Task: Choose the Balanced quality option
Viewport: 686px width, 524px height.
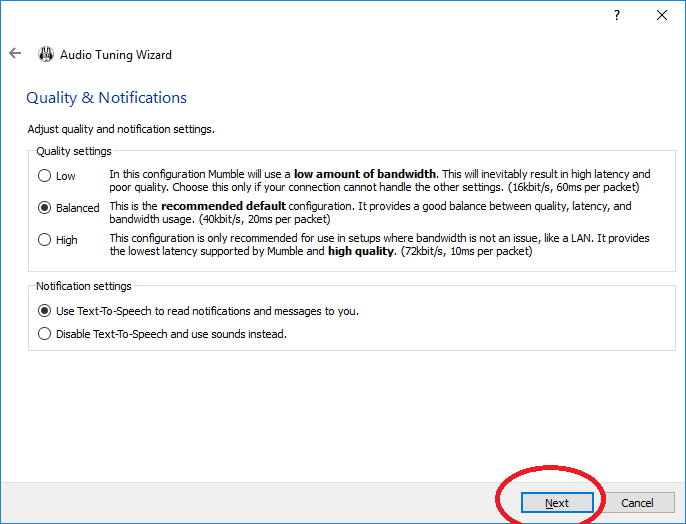Action: (x=44, y=208)
